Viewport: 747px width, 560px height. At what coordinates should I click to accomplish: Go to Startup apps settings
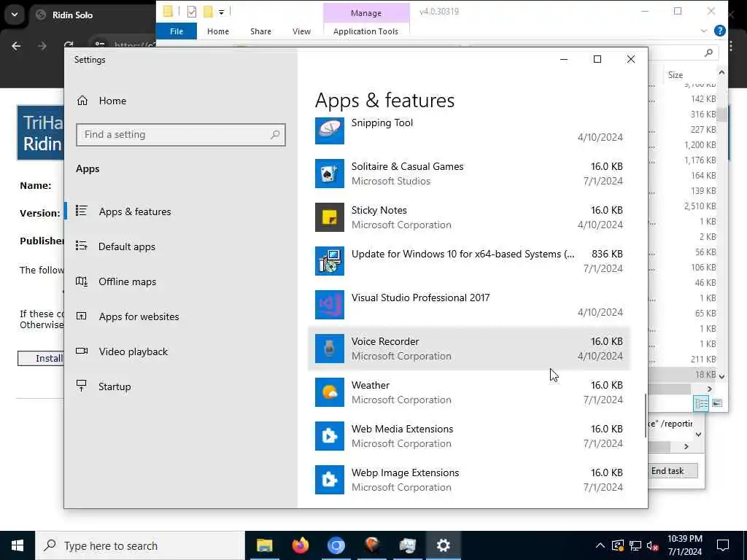pyautogui.click(x=115, y=386)
